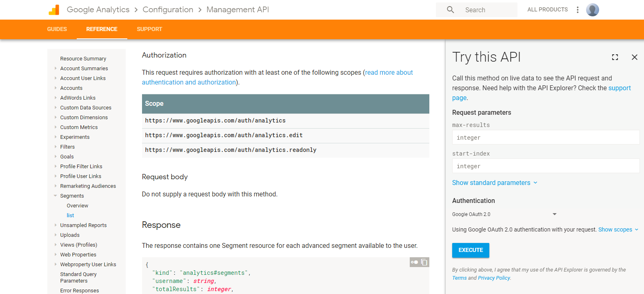Switch to the REFERENCE tab
Screen dimensions: 644x294
tap(102, 29)
